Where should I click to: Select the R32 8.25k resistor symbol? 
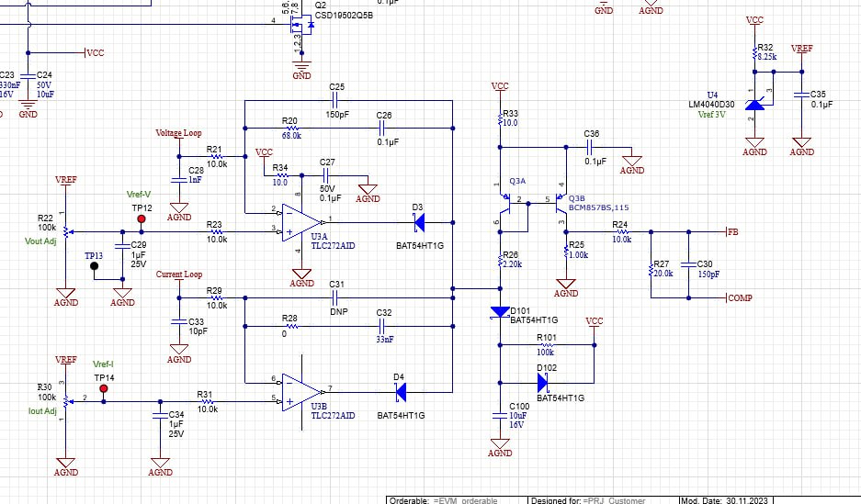(754, 52)
